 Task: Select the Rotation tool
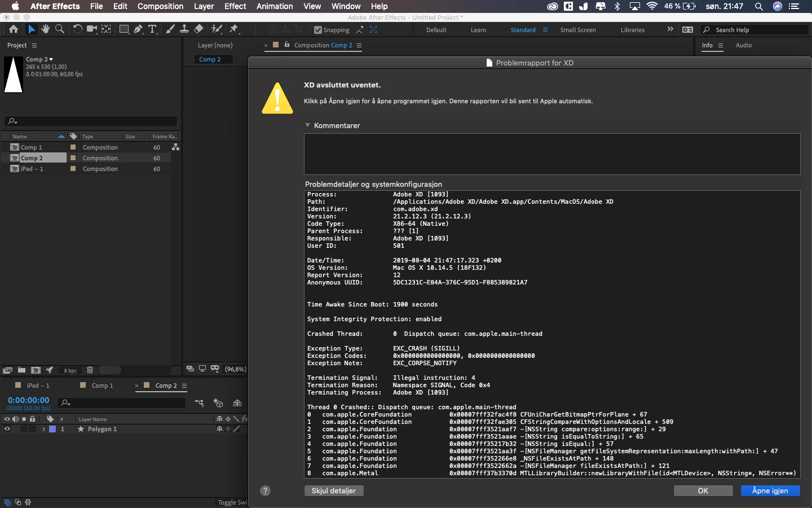pyautogui.click(x=77, y=29)
